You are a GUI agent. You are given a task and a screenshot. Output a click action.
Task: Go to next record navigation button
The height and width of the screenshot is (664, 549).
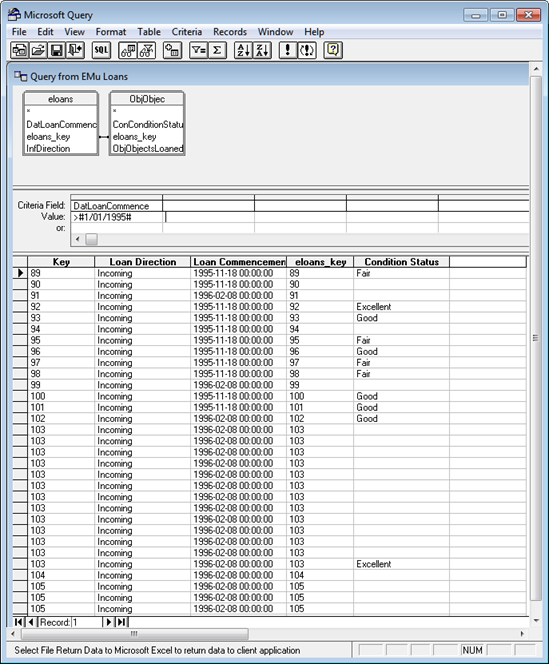click(x=108, y=622)
